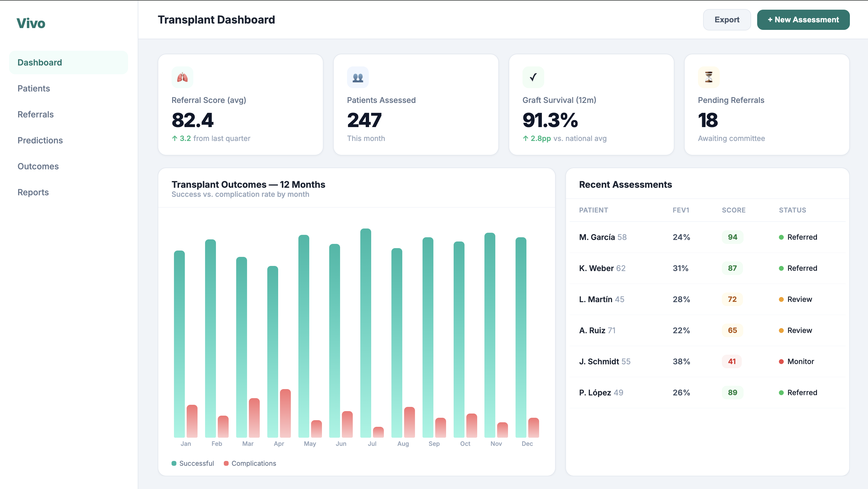This screenshot has width=868, height=489.
Task: Click the Dec month label on chart
Action: tap(527, 444)
